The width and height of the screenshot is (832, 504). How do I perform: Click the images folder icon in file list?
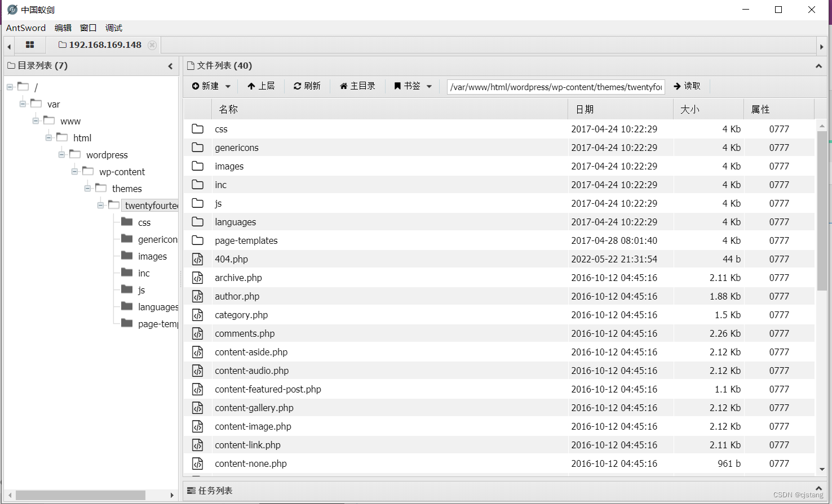click(x=197, y=166)
